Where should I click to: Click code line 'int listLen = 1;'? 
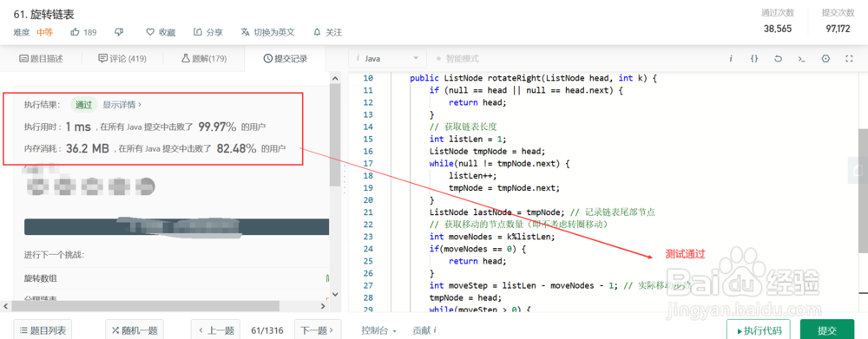468,139
